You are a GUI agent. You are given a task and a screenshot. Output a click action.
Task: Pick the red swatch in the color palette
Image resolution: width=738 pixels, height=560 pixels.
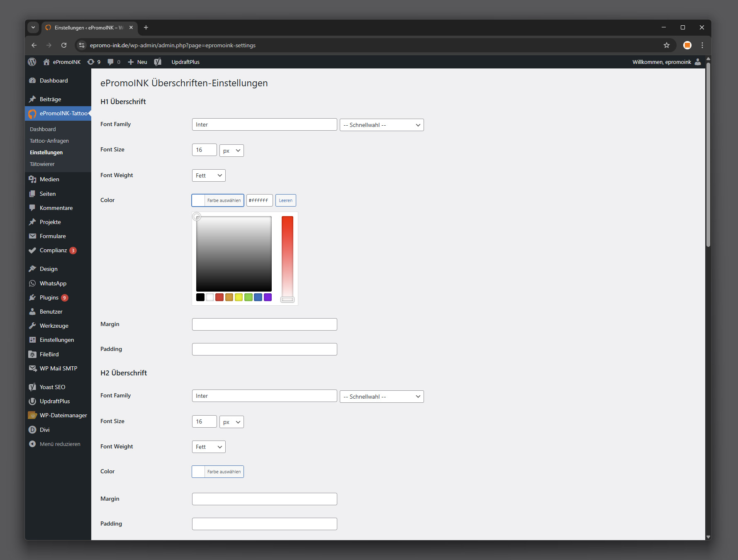tap(219, 297)
